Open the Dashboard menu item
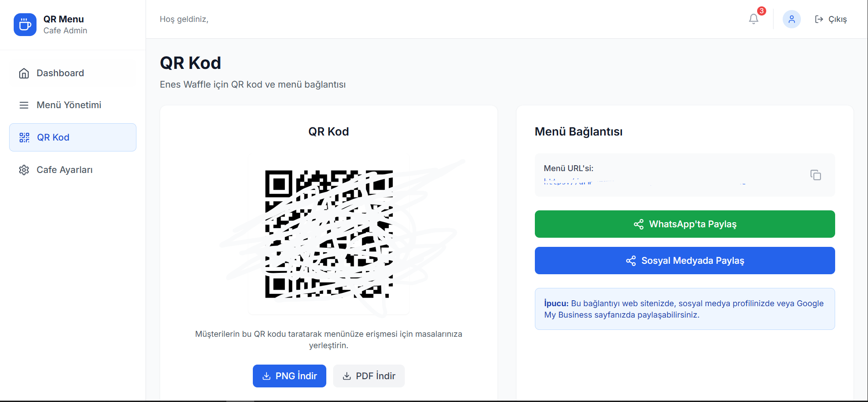This screenshot has height=402, width=868. (x=73, y=73)
